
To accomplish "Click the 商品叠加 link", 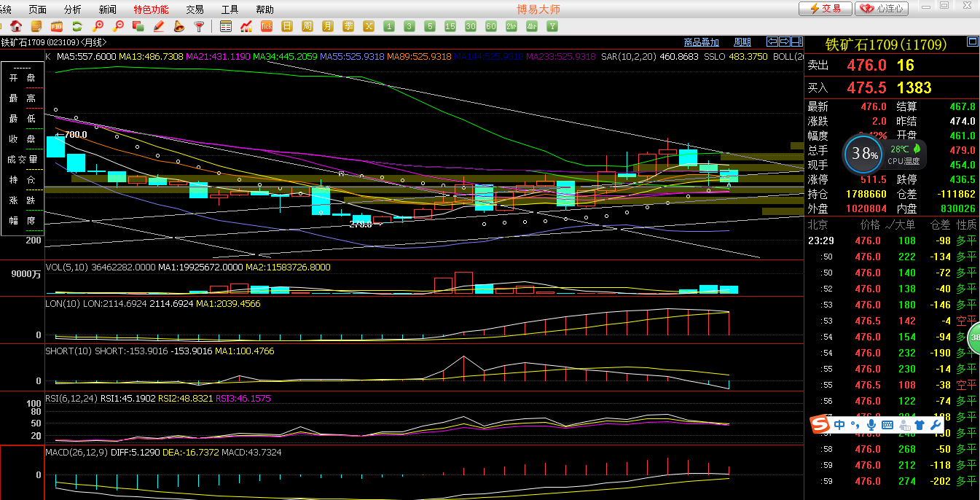I will coord(702,42).
